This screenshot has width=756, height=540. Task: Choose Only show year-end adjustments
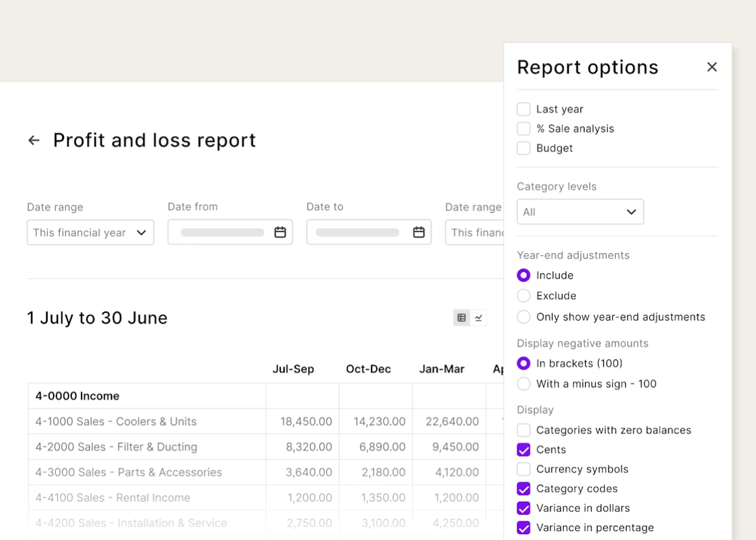tap(524, 317)
